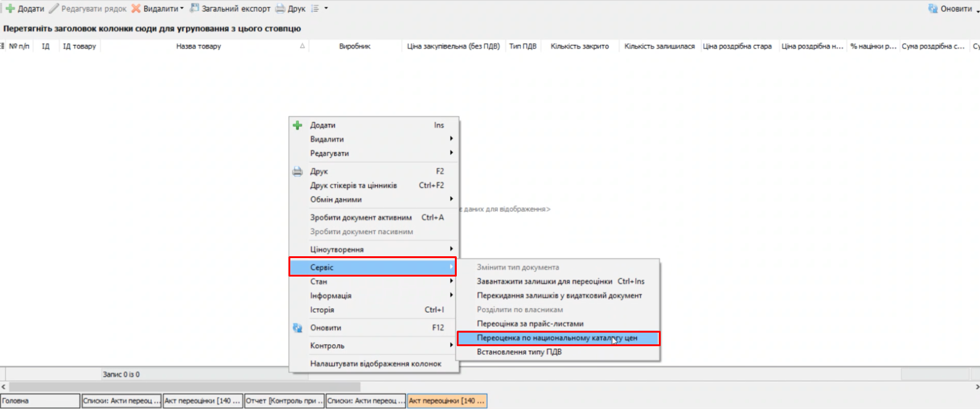This screenshot has height=409, width=980.
Task: Click the Виробник column header
Action: (354, 46)
